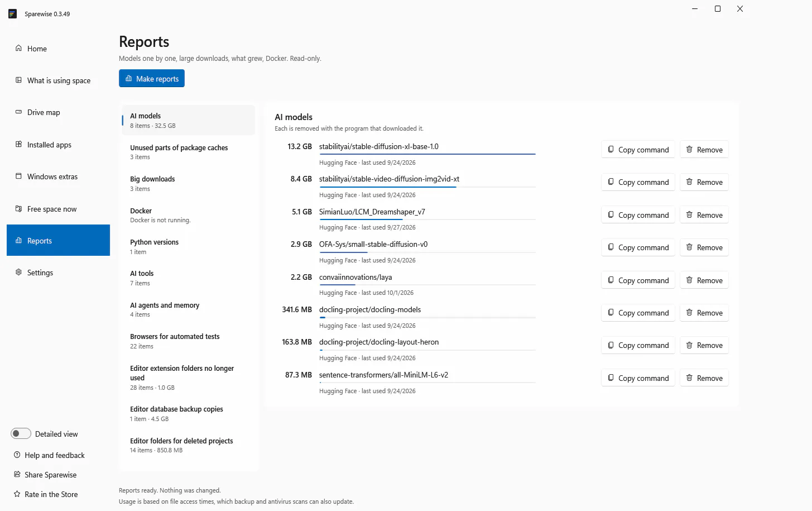Click the Free space now icon

tap(18, 208)
